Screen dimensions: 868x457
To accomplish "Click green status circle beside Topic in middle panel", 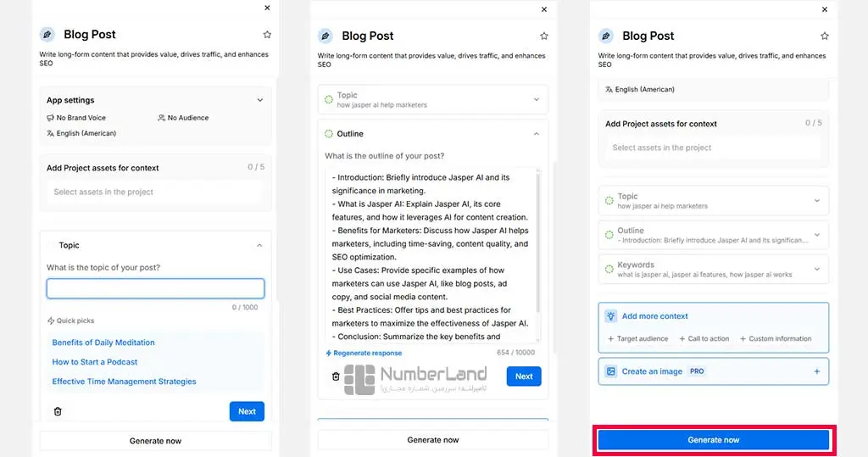I will point(329,100).
